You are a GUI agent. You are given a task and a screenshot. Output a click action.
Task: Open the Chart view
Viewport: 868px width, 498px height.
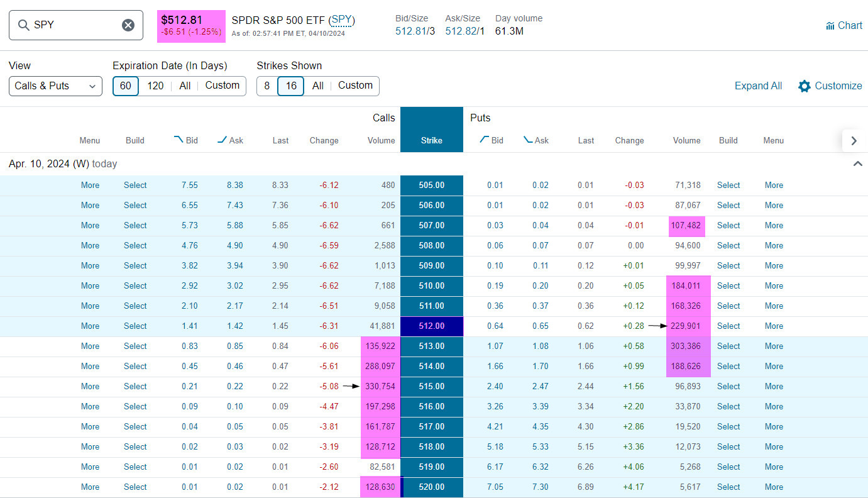[x=844, y=26]
